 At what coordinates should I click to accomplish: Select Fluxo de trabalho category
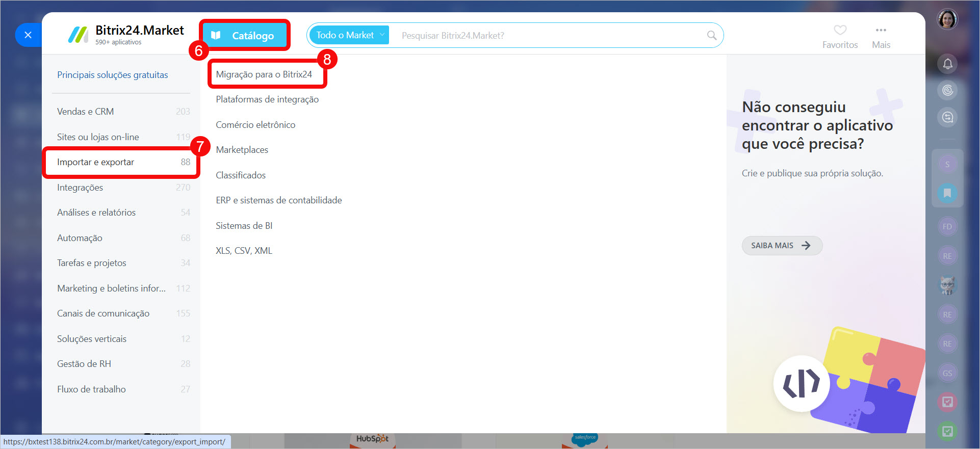[123, 389]
